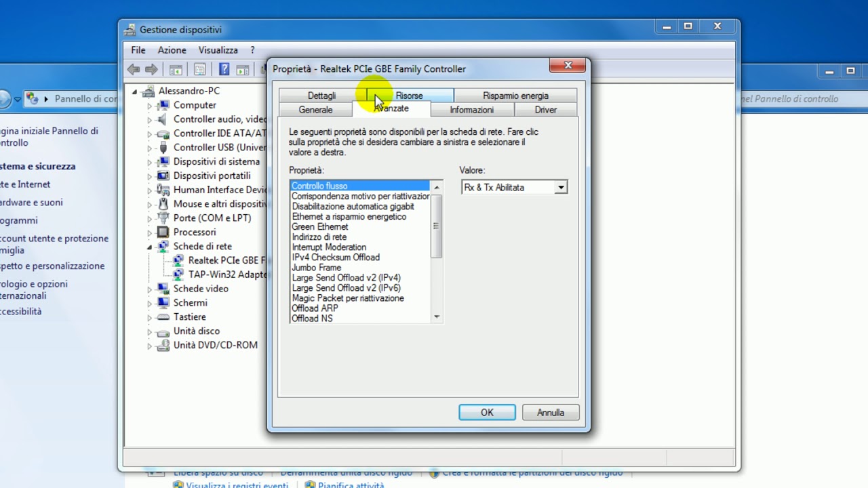Collapse the Schede di rete node
Image resolution: width=868 pixels, height=488 pixels.
click(150, 247)
